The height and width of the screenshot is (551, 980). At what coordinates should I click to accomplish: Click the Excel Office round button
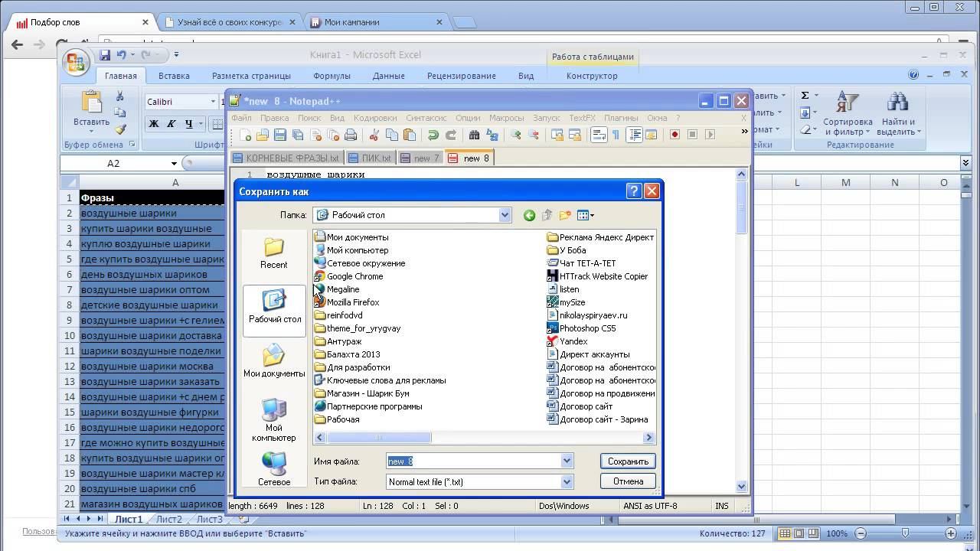click(77, 62)
